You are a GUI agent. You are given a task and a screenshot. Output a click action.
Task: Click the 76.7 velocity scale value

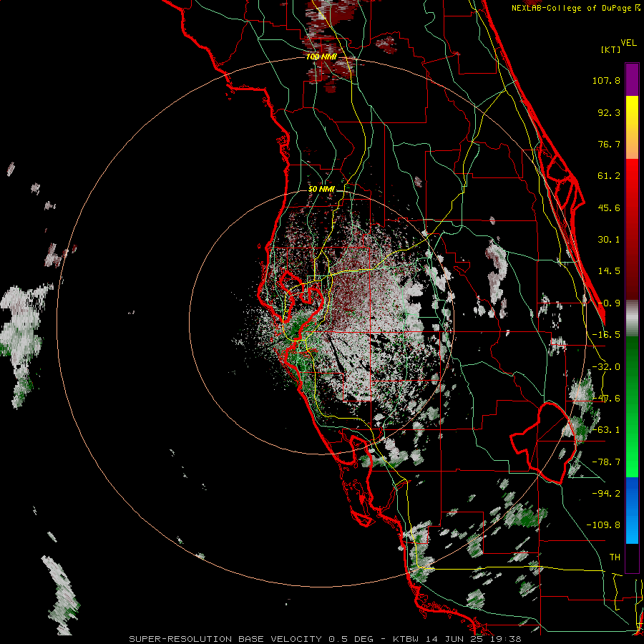click(x=609, y=144)
